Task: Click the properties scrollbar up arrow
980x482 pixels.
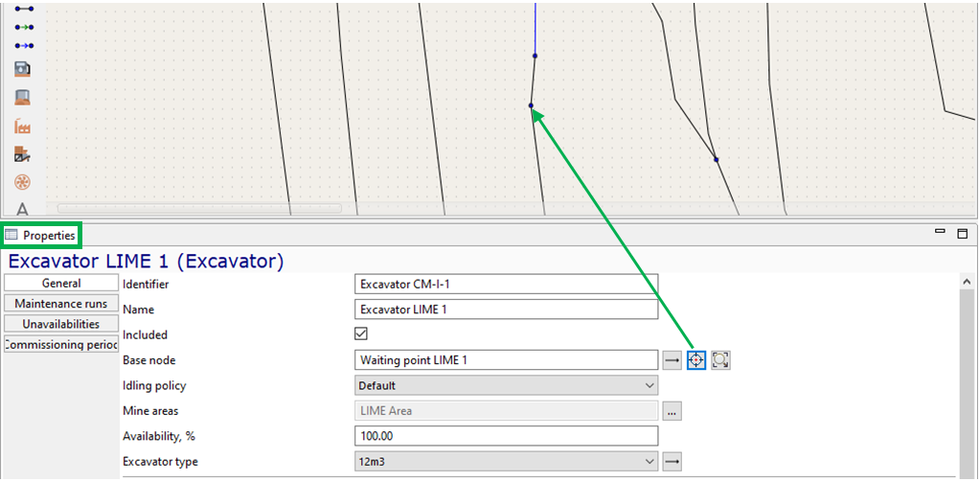Action: 967,282
